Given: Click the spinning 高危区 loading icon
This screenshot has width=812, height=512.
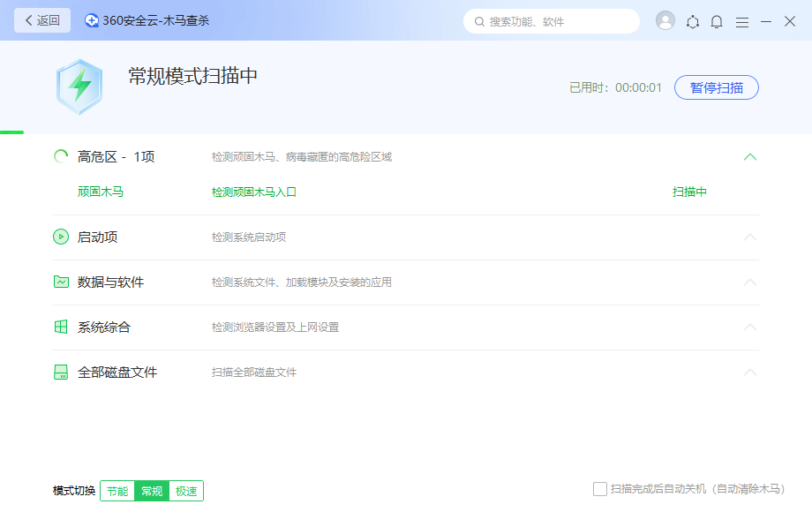Looking at the screenshot, I should tap(61, 156).
